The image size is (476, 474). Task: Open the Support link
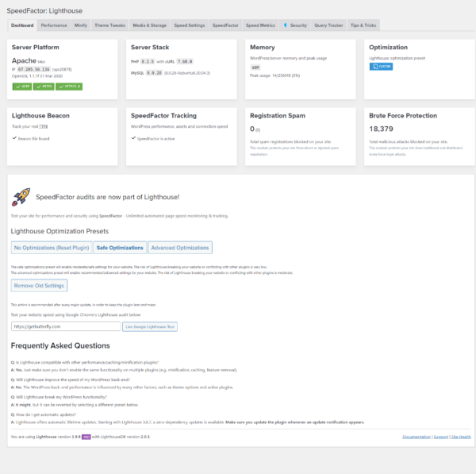coord(441,437)
